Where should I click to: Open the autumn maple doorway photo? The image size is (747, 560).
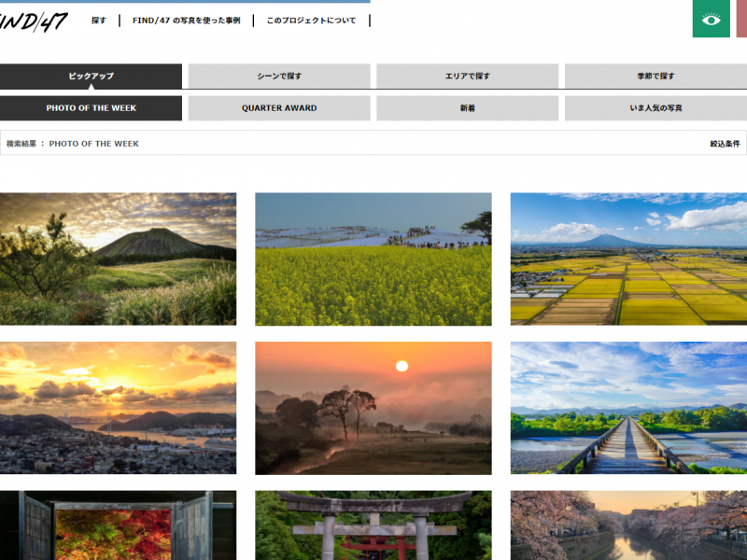(x=118, y=525)
